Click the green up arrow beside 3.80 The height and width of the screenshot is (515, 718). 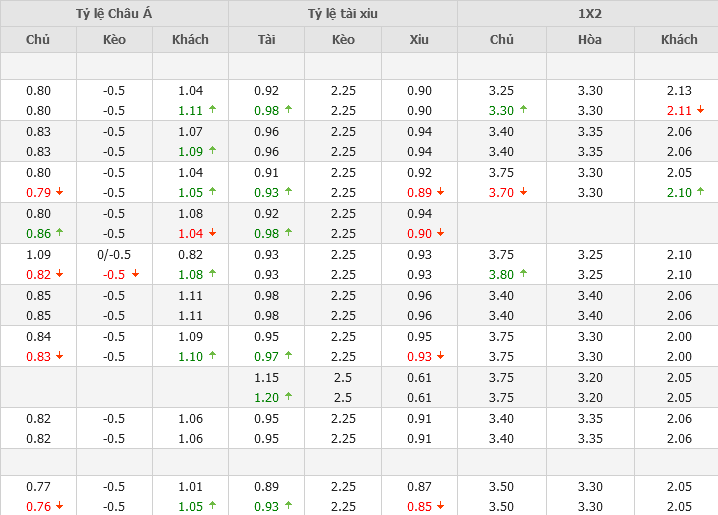(523, 273)
